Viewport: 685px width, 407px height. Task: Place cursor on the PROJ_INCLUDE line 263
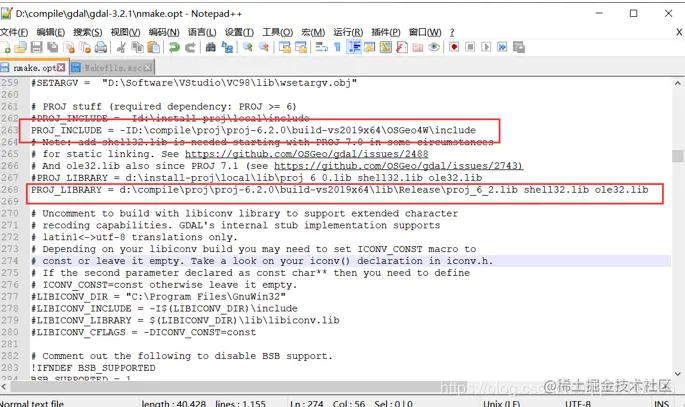pyautogui.click(x=253, y=130)
